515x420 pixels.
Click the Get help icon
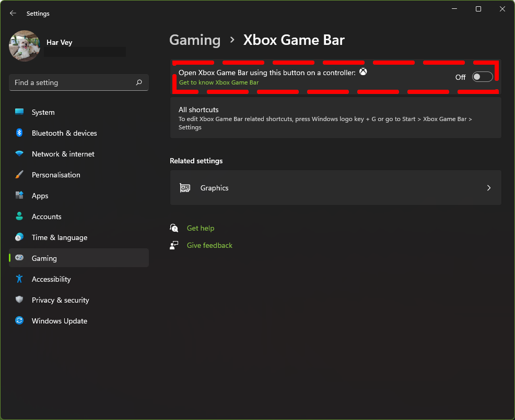(174, 228)
